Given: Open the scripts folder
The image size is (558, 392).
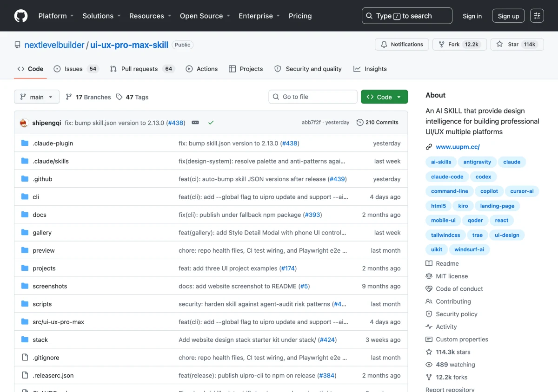Looking at the screenshot, I should click(x=42, y=304).
